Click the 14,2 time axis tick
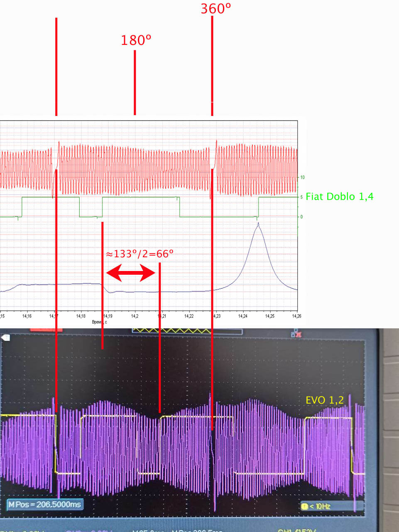The image size is (399, 532). [x=135, y=316]
